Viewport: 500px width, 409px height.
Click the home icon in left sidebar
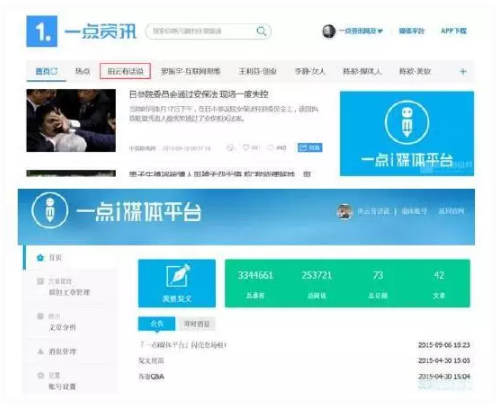tap(40, 258)
